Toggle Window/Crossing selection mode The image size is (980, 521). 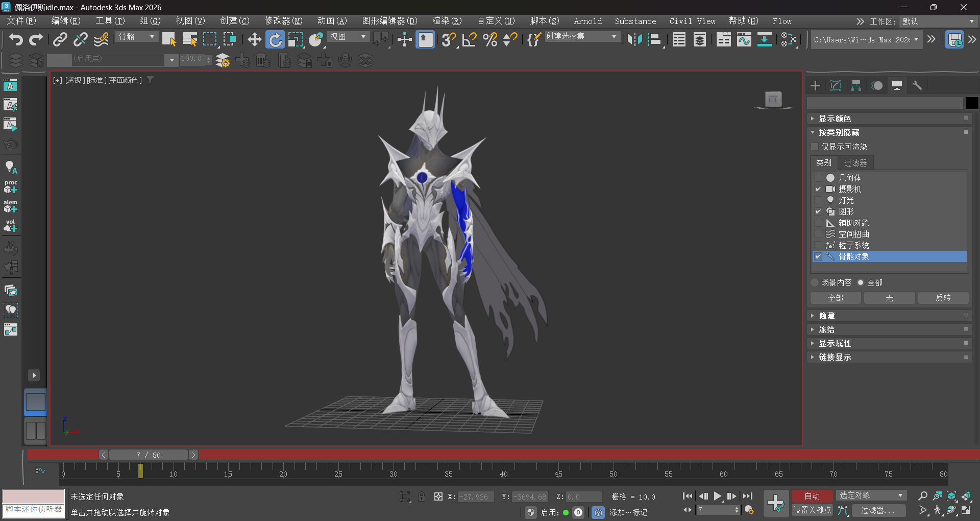click(230, 39)
